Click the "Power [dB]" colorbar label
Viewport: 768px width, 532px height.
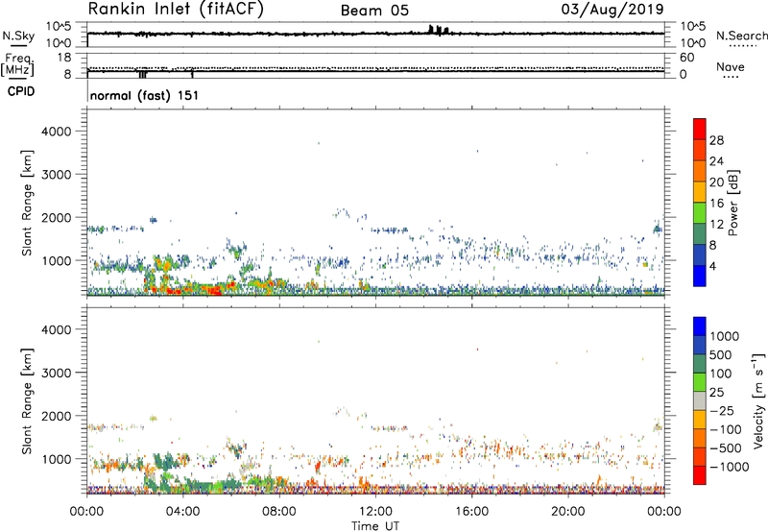pos(732,203)
